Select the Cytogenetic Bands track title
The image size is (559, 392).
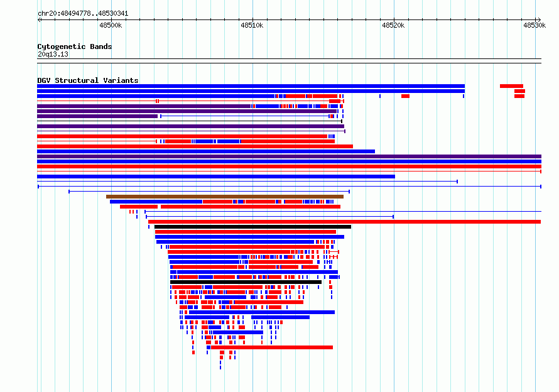[x=75, y=46]
